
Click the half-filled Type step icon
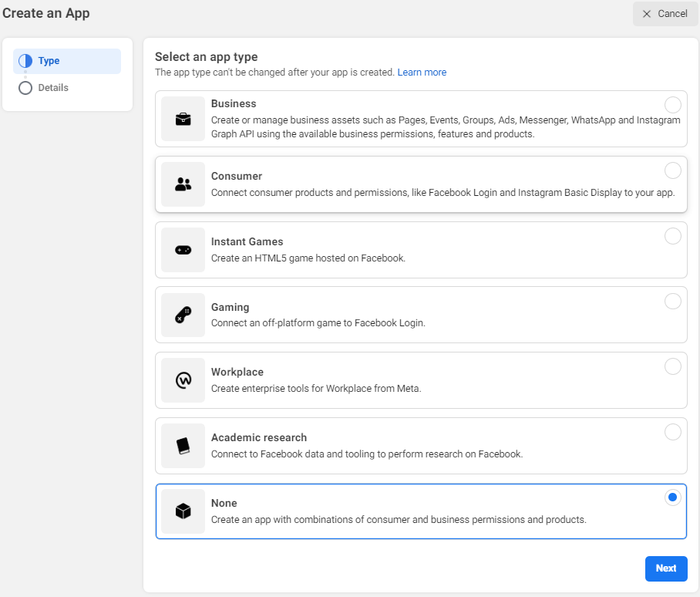[x=25, y=61]
